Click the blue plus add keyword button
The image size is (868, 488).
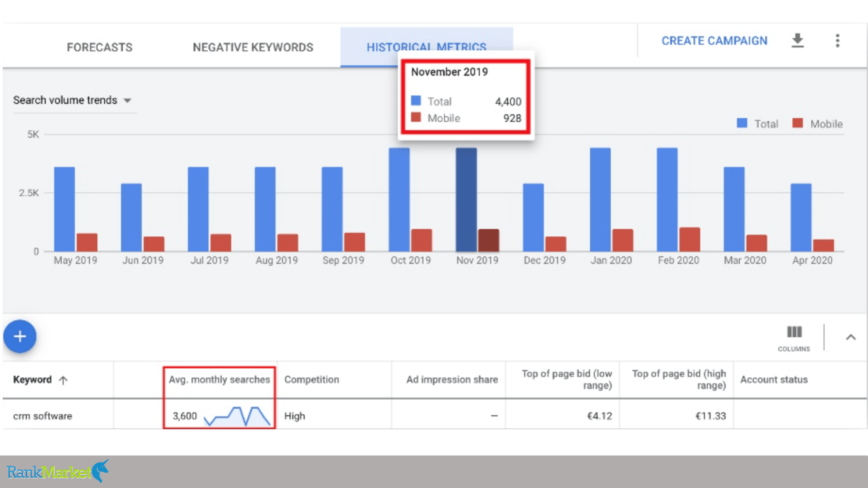click(20, 336)
